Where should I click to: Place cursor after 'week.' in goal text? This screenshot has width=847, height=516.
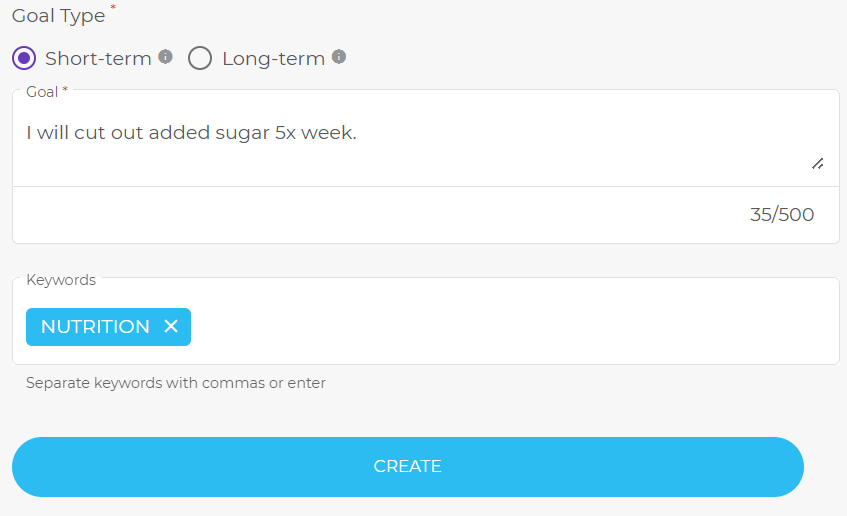coord(357,132)
